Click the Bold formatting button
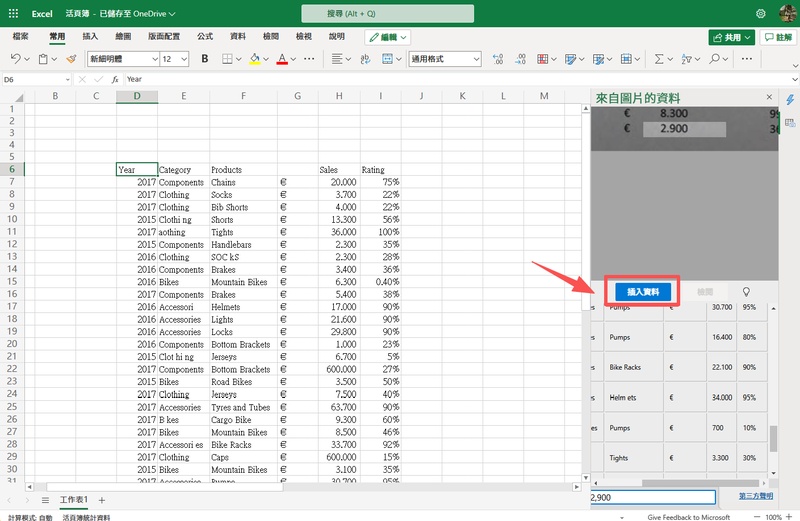The height and width of the screenshot is (521, 800). [x=205, y=59]
